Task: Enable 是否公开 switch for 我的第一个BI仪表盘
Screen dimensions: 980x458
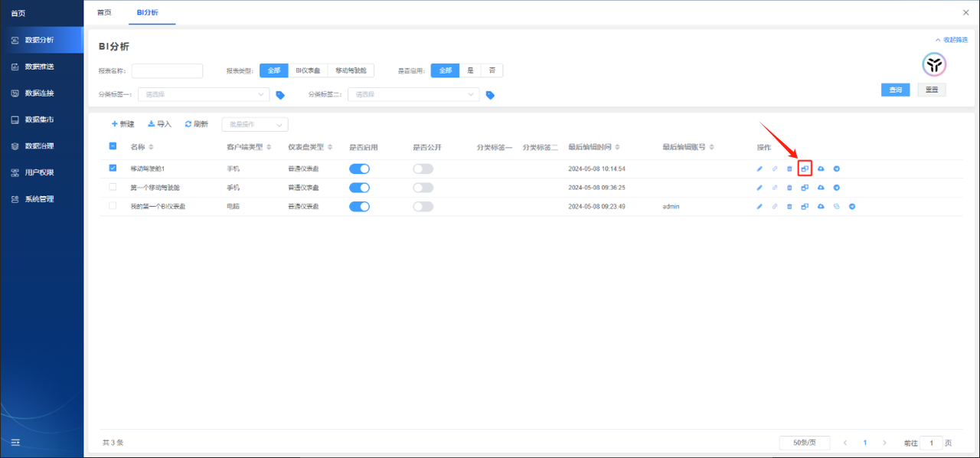Action: tap(423, 207)
